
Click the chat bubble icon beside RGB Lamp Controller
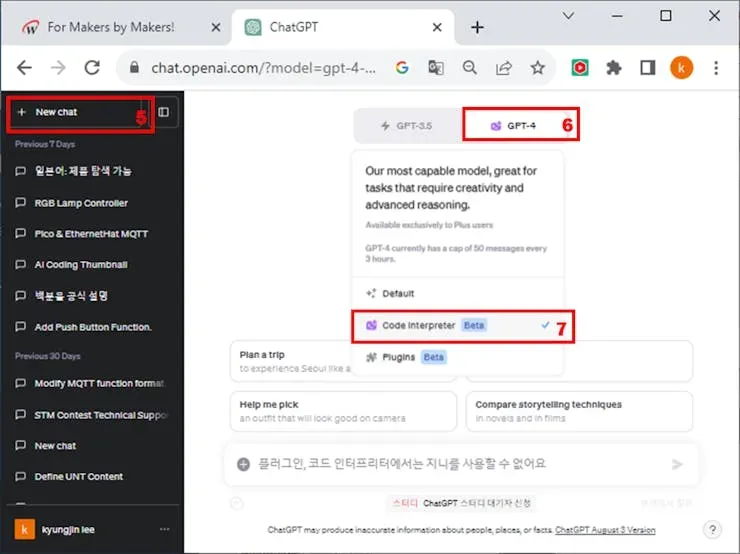tap(20, 203)
